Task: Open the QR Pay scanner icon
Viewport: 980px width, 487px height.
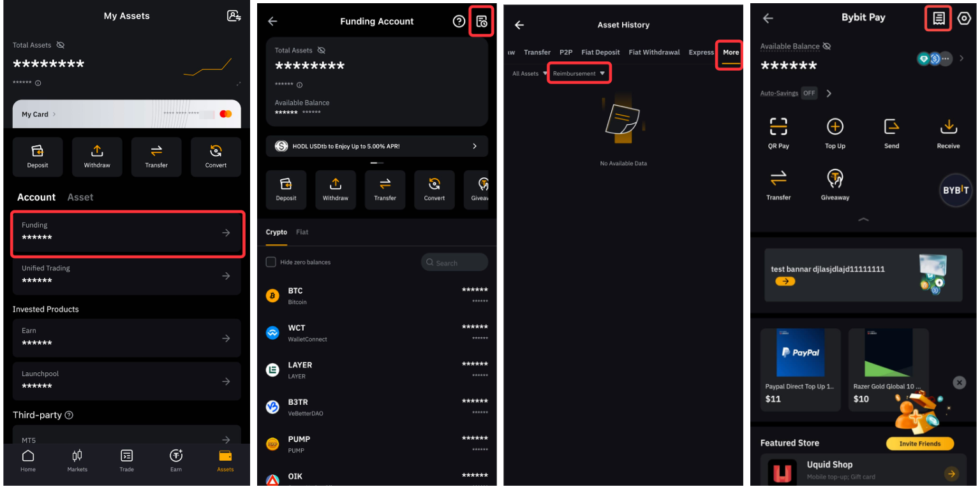Action: (x=778, y=126)
